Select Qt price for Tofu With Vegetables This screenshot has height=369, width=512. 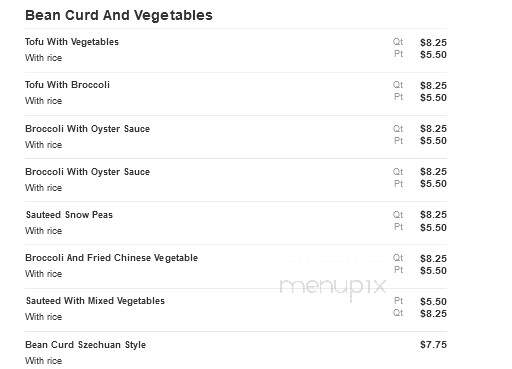pyautogui.click(x=433, y=43)
